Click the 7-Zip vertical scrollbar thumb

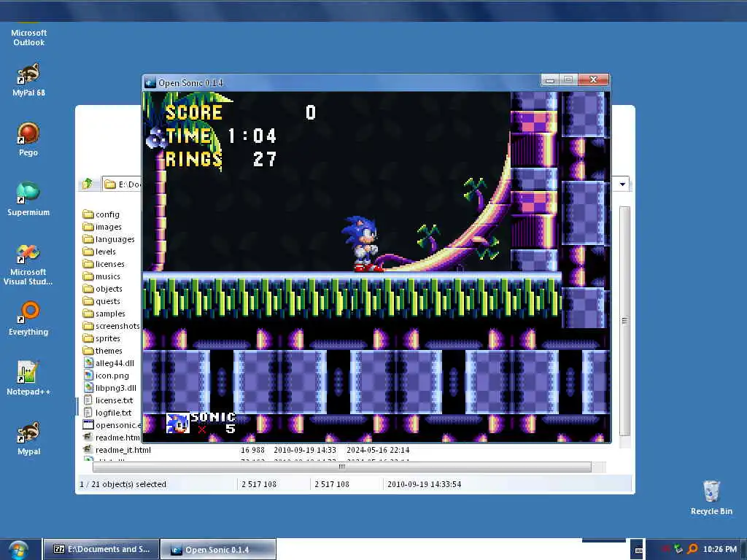tap(624, 321)
